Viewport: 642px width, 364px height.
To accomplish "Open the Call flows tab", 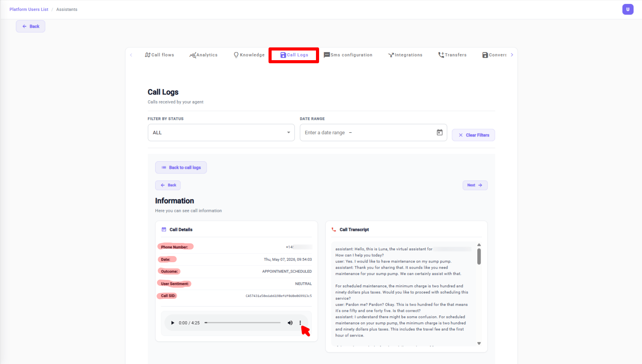I will 159,55.
